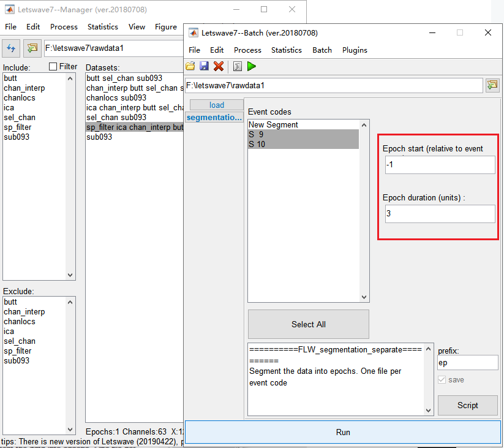This screenshot has height=448, width=504.
Task: Open the Figure menu in Manager window
Action: click(x=166, y=27)
